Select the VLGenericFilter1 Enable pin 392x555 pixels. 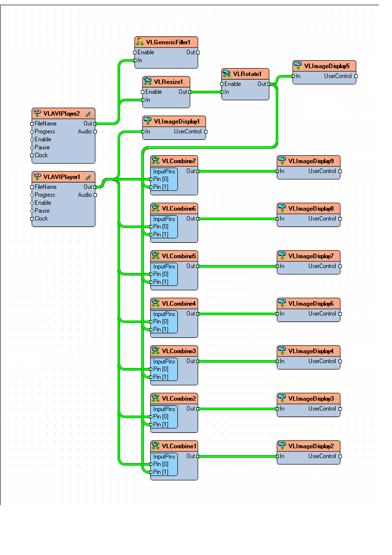[x=135, y=52]
